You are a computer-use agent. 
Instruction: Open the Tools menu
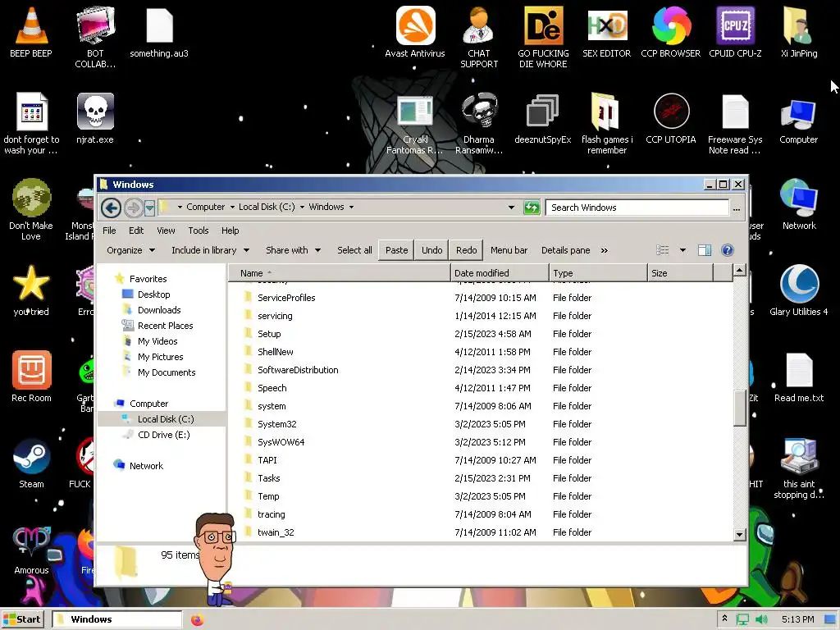click(199, 231)
